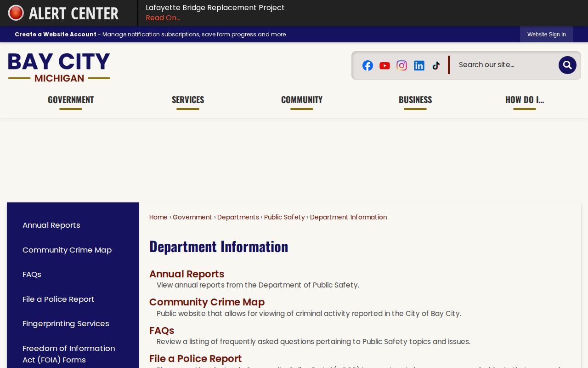Open the Services menu
This screenshot has width=588, height=368.
coord(188,100)
